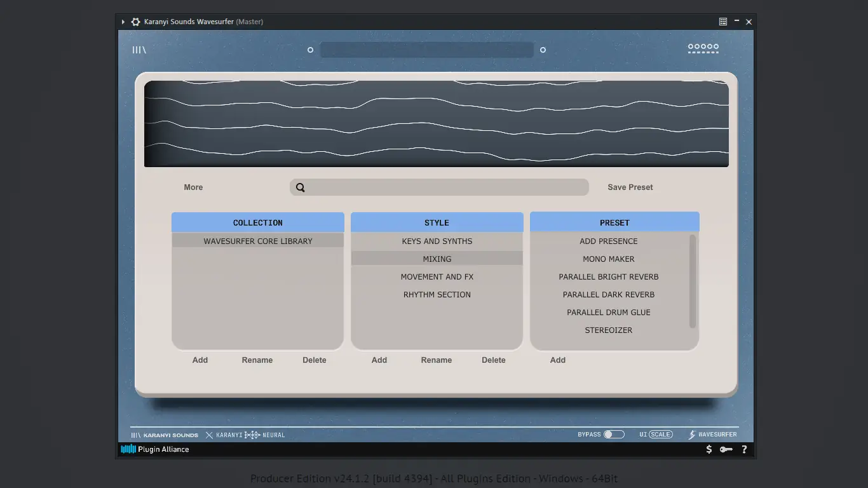Open the preset library bars icon
868x488 pixels.
tap(139, 50)
